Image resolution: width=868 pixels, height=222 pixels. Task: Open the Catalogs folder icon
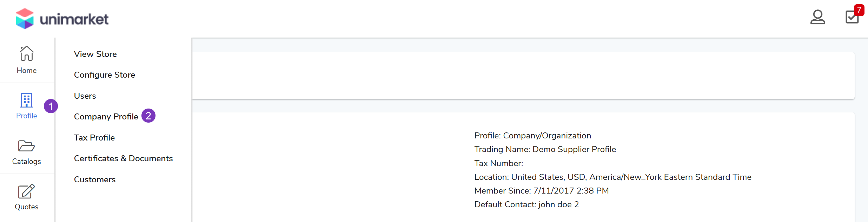tap(27, 146)
